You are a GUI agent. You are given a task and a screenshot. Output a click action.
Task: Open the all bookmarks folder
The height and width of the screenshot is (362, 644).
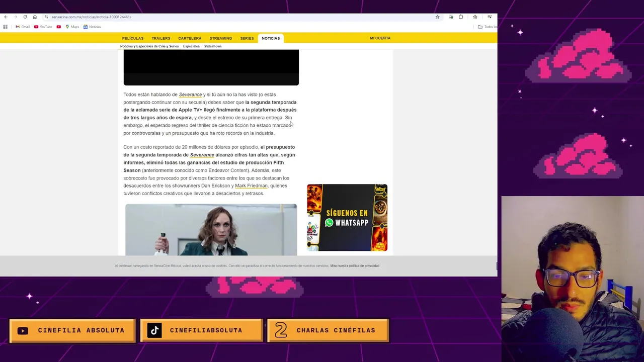(487, 27)
